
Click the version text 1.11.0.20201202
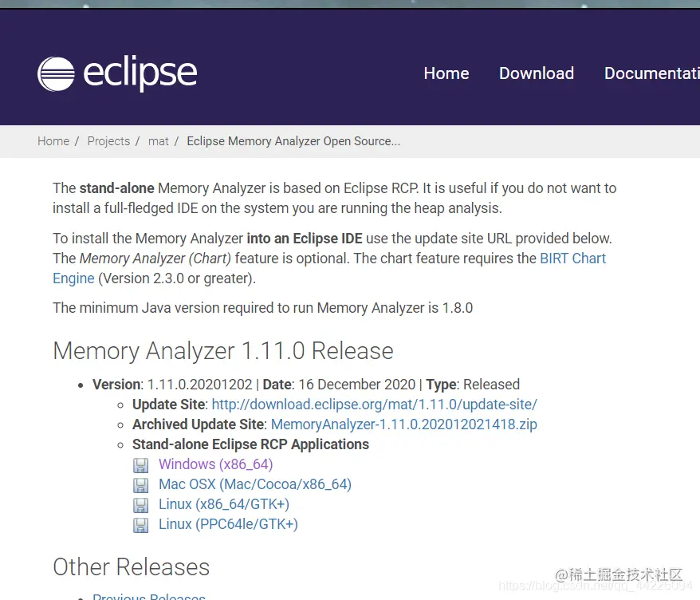[x=199, y=385]
